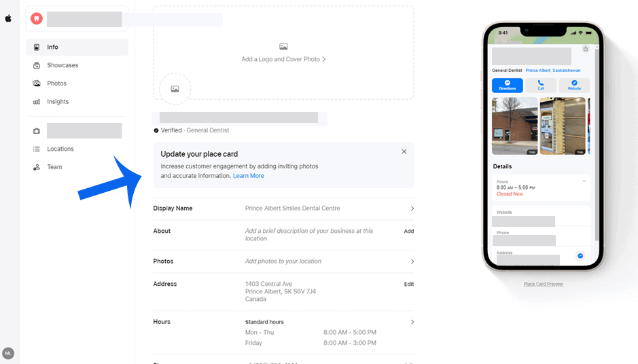Click the ML user avatar

8,353
